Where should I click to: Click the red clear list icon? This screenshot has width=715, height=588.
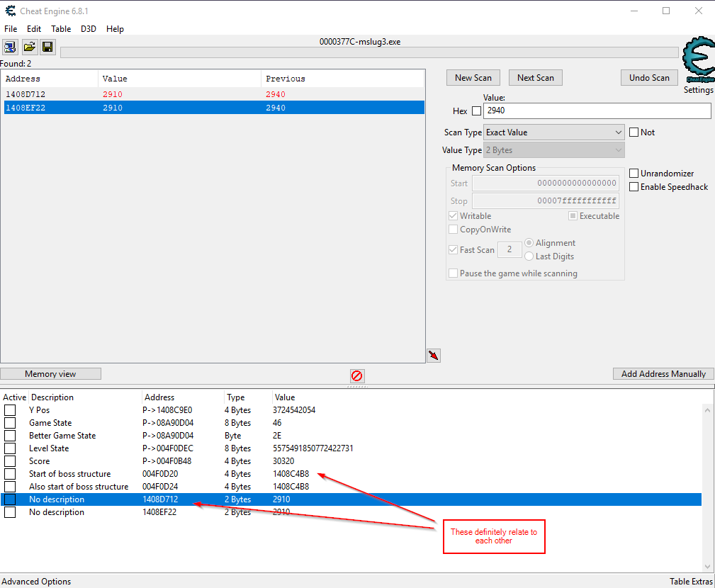click(357, 375)
